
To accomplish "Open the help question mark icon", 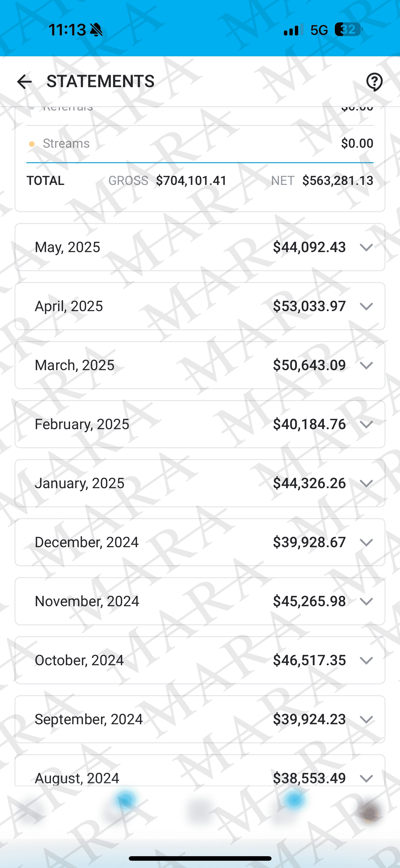I will tap(374, 82).
